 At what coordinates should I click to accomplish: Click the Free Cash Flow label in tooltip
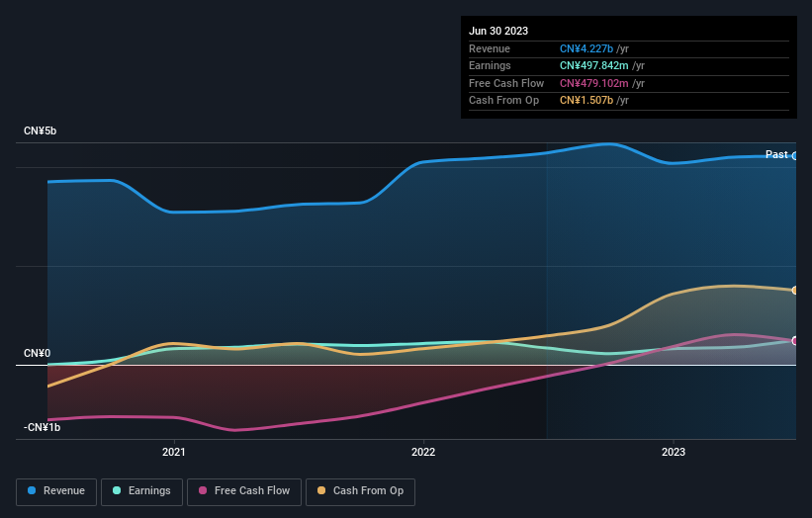click(x=506, y=83)
